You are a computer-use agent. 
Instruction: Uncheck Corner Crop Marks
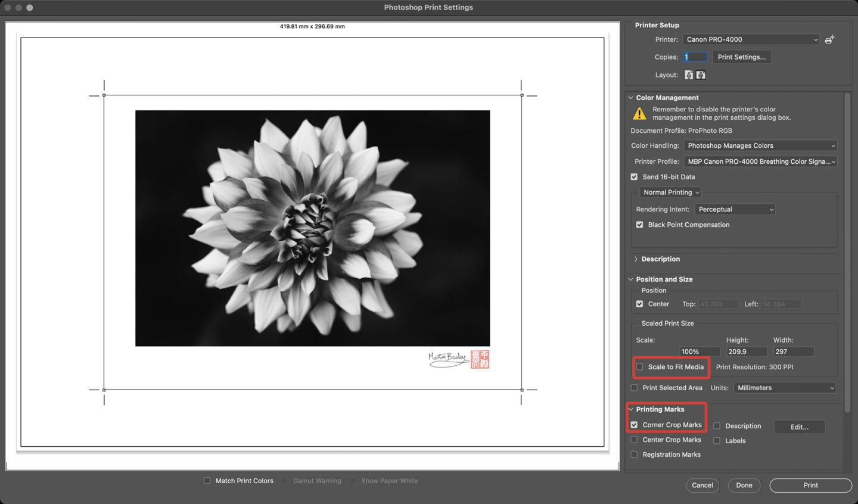click(x=635, y=425)
